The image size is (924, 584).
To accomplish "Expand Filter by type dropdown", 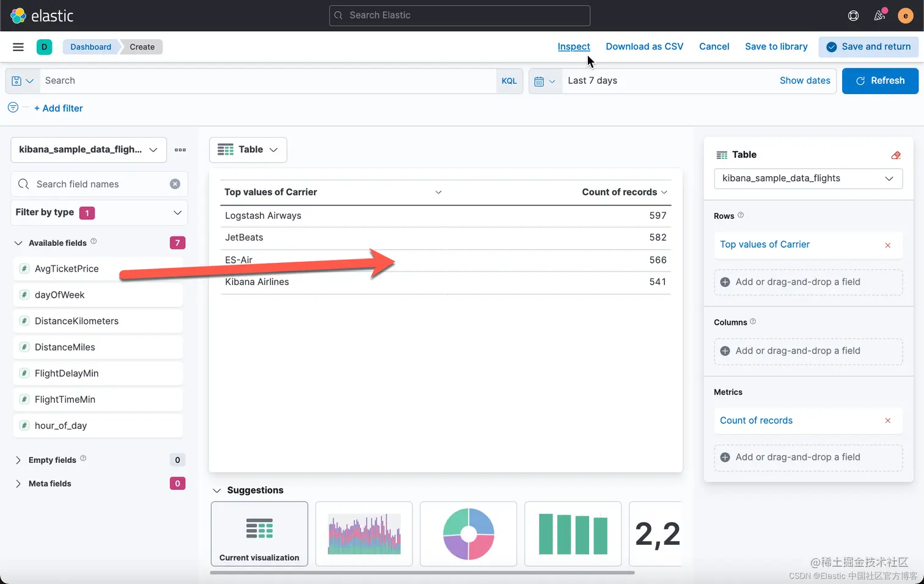I will click(x=99, y=213).
